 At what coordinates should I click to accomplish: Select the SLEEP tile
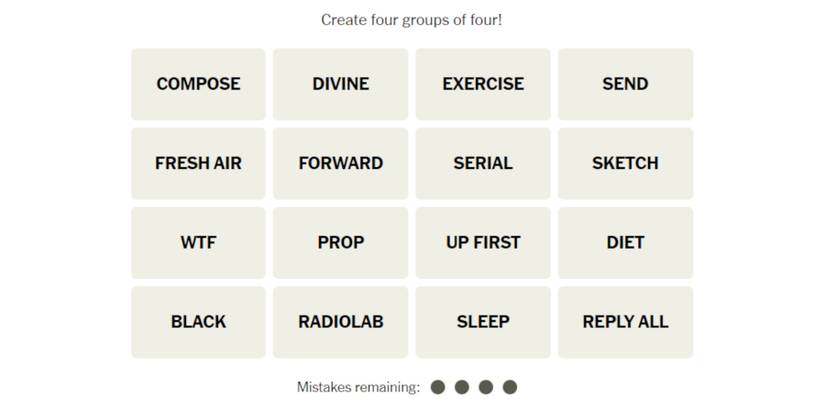[483, 322]
